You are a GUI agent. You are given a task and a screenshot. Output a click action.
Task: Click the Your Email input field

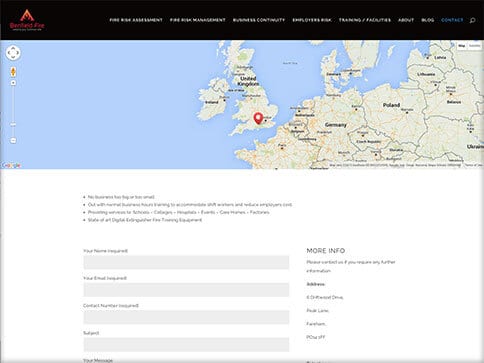[186, 290]
